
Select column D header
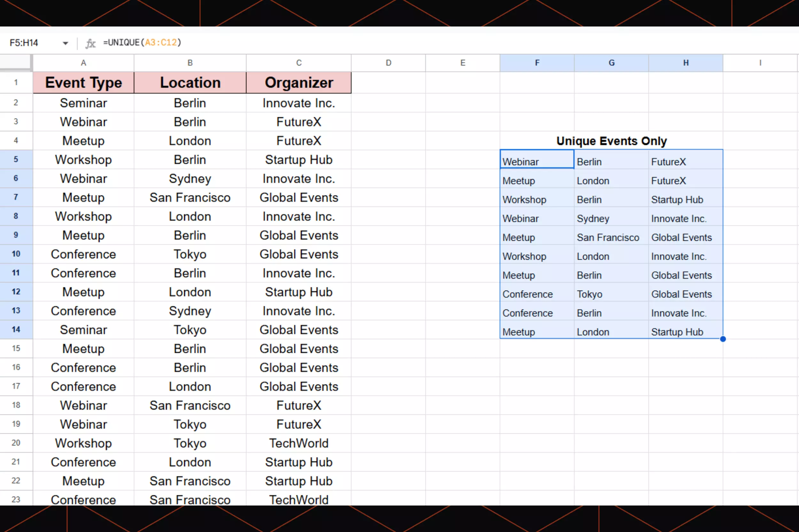pos(388,63)
